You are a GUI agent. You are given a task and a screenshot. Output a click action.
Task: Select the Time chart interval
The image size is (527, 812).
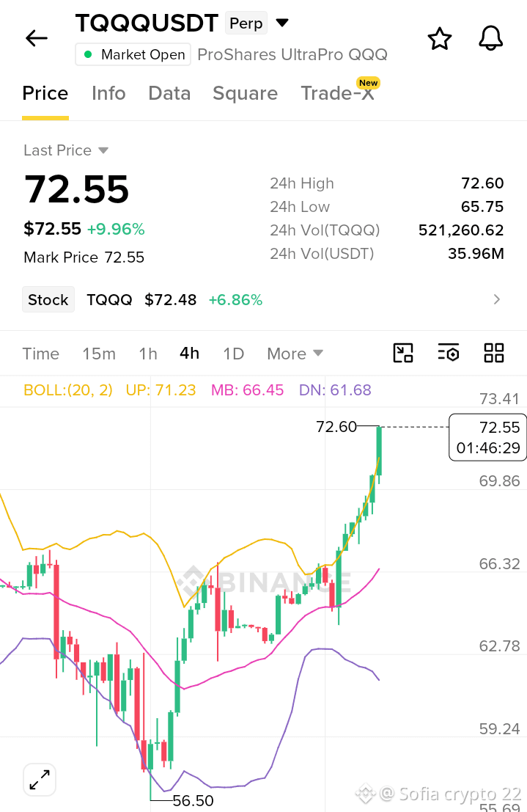coord(41,354)
